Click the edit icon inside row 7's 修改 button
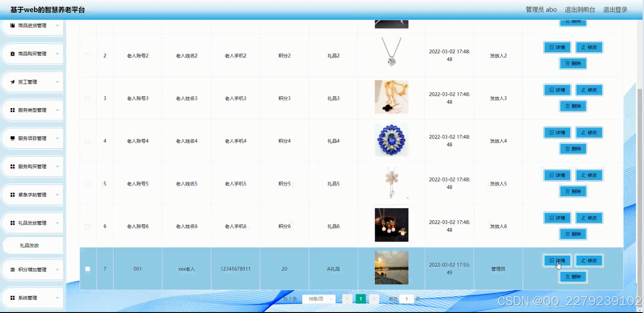 click(x=583, y=261)
